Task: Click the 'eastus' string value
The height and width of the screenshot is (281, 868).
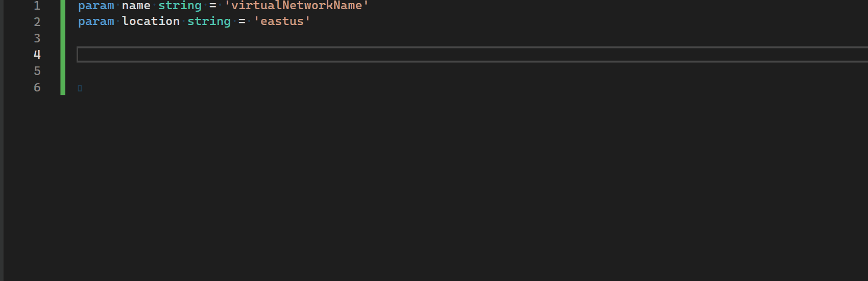Action: click(282, 21)
